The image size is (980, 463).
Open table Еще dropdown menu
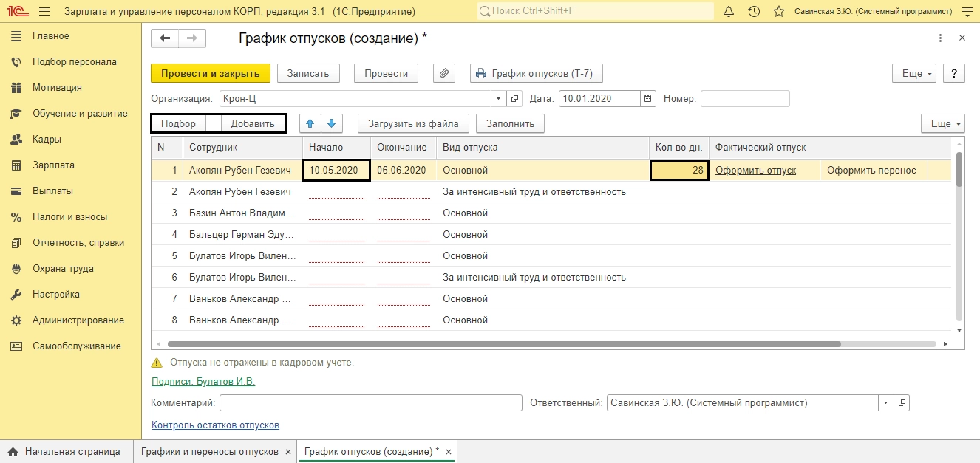click(x=943, y=123)
